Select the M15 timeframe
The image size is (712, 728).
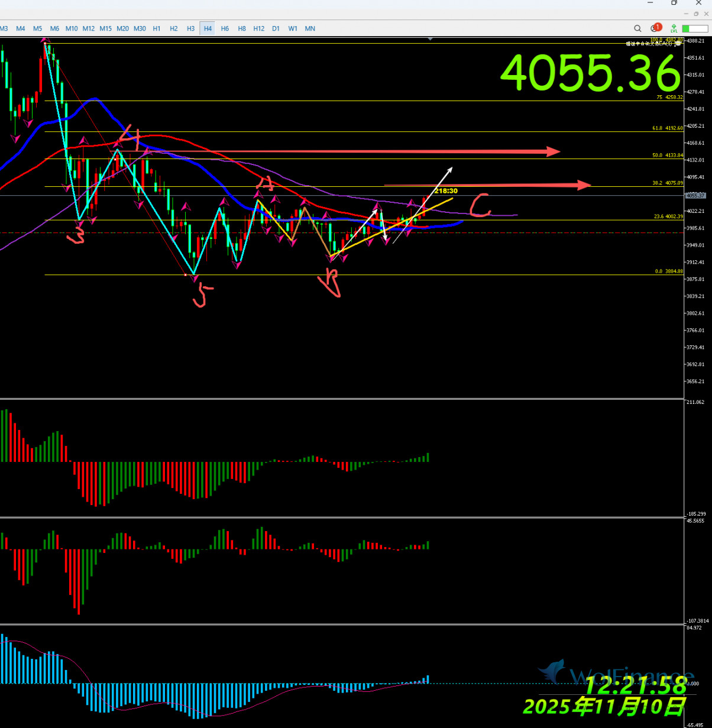click(x=105, y=28)
